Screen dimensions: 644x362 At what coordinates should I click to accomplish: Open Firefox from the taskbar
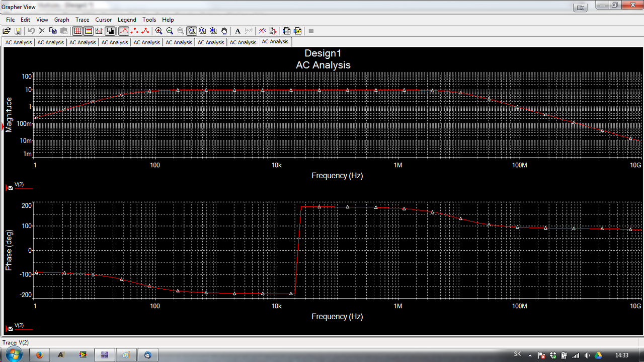(x=40, y=354)
